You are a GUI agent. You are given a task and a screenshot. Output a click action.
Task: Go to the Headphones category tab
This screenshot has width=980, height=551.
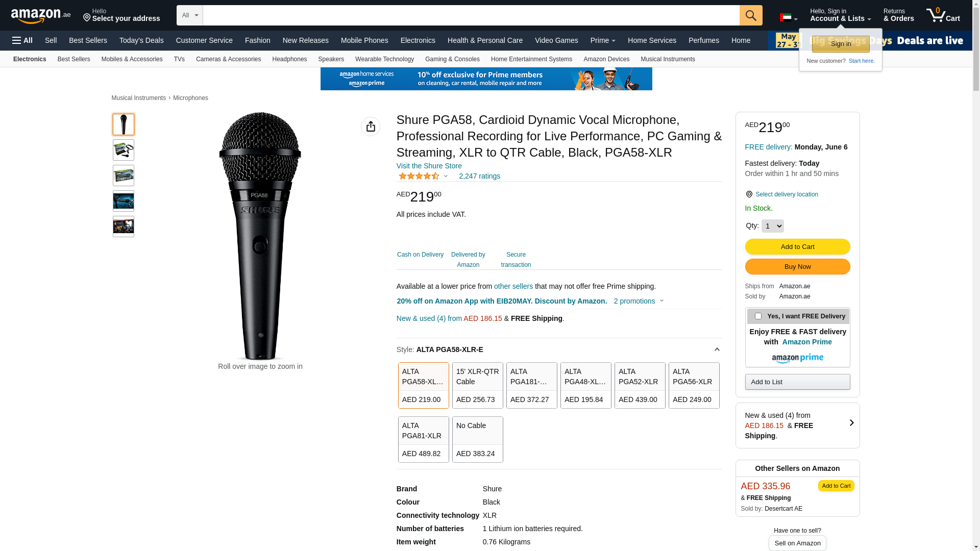point(289,59)
